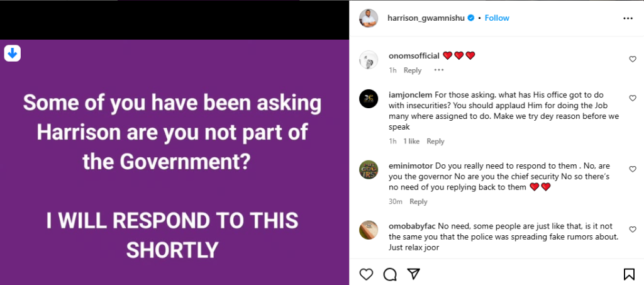Share post via paper plane icon
644x285 pixels.
coord(413,274)
